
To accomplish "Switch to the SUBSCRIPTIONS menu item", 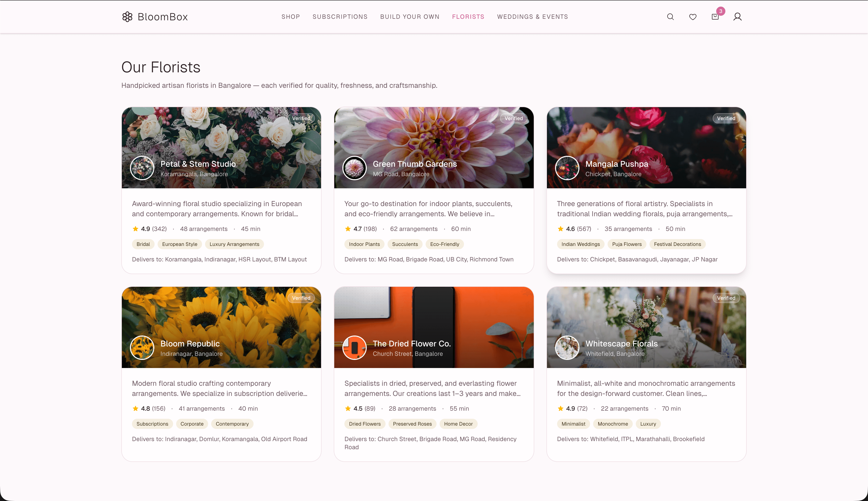I will 340,16.
